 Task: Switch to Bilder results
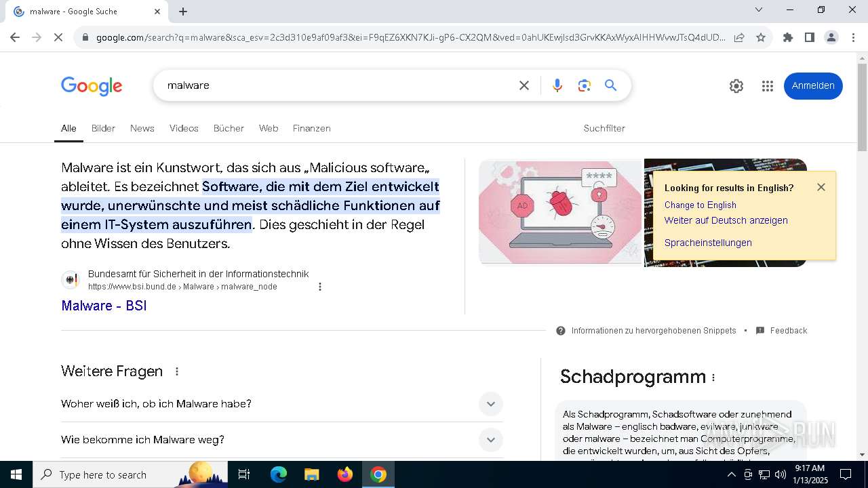103,128
